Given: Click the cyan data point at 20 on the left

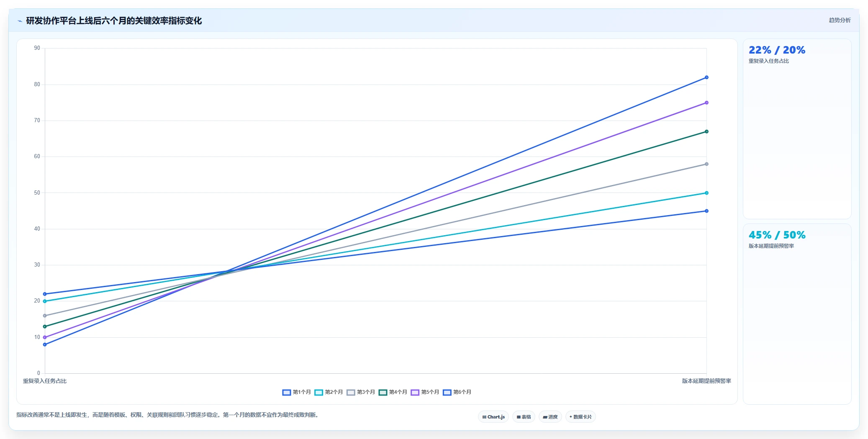Looking at the screenshot, I should point(45,301).
